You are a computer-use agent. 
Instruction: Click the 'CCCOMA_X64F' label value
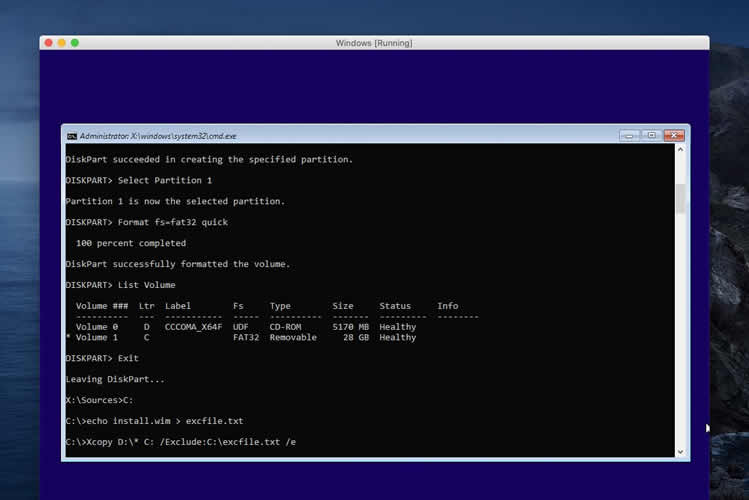193,327
